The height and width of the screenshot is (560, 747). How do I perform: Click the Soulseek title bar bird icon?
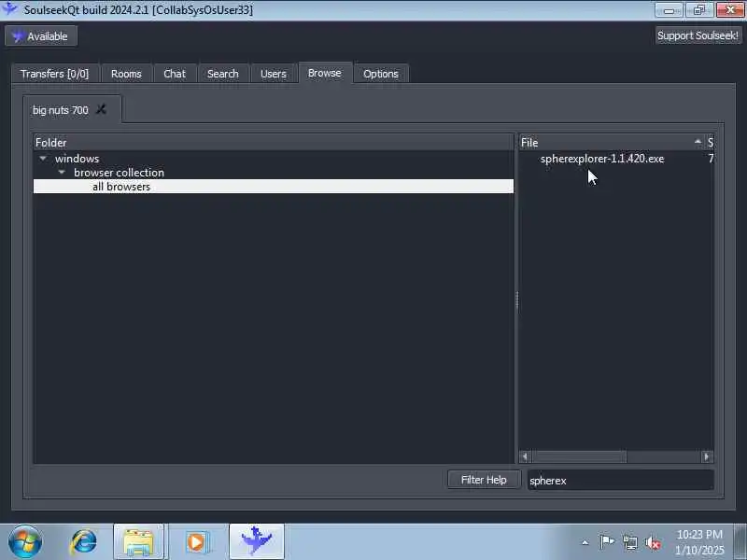9,9
